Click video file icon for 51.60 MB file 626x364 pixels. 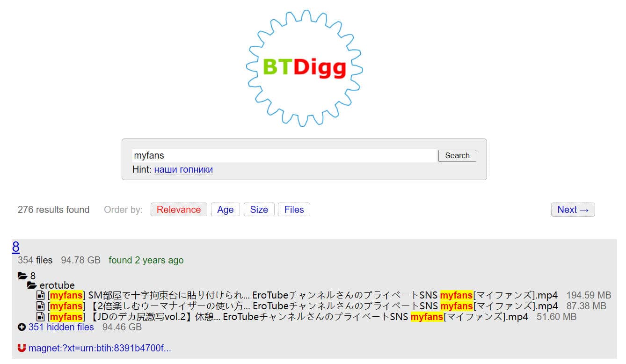pos(41,317)
